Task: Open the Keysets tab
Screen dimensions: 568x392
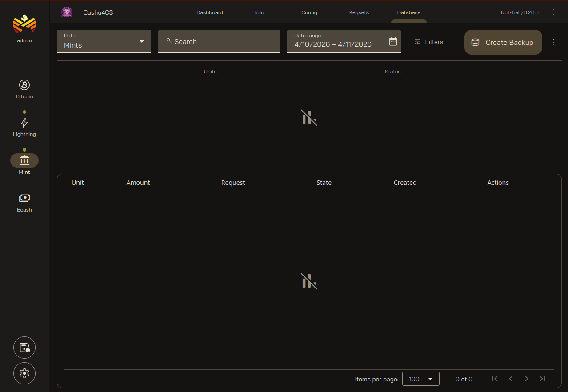Action: (x=359, y=12)
